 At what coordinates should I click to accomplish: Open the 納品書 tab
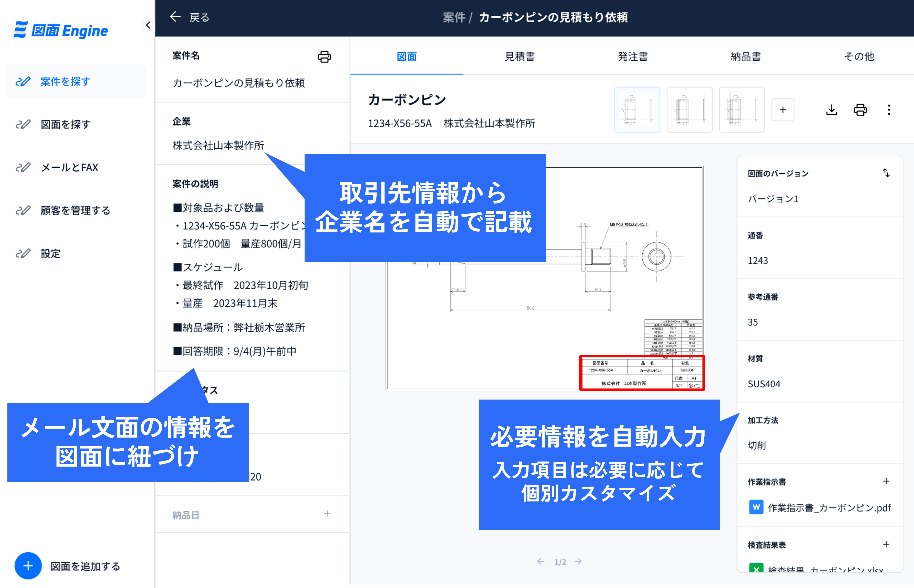point(745,56)
